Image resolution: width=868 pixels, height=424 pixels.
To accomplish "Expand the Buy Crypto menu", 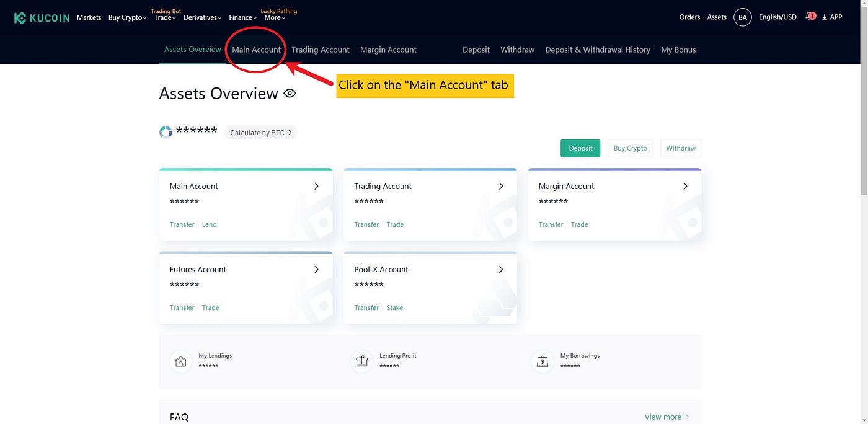I will click(x=127, y=17).
